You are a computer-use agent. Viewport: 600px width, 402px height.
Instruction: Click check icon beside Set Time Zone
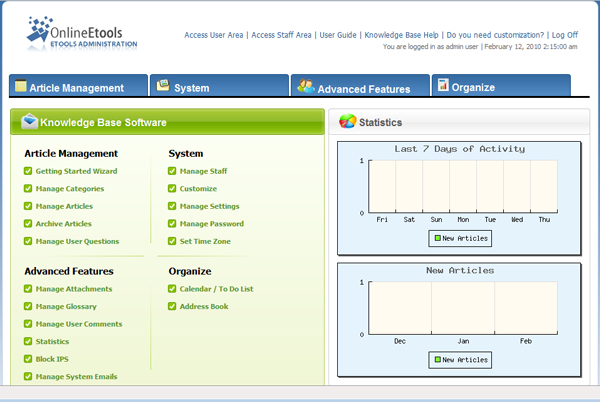172,241
